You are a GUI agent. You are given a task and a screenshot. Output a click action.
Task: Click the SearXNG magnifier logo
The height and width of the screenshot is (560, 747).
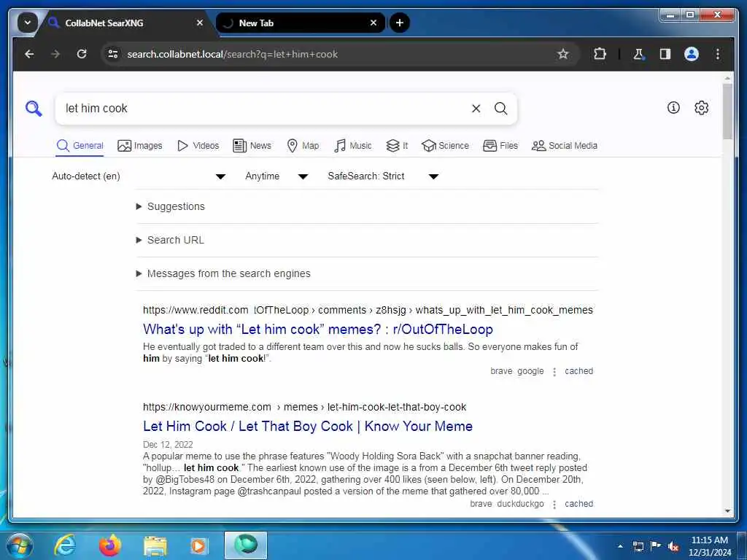[x=34, y=109]
